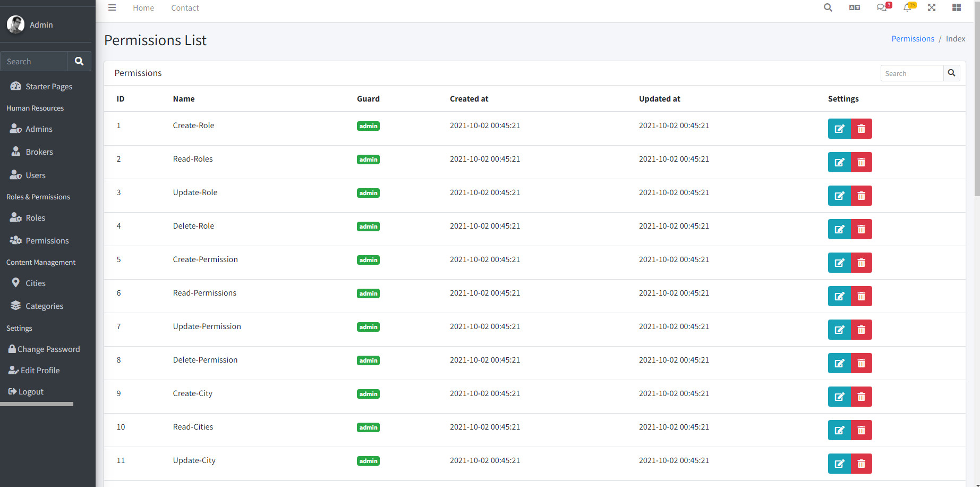This screenshot has width=980, height=487.
Task: Open Cities under Content Management
Action: point(35,283)
